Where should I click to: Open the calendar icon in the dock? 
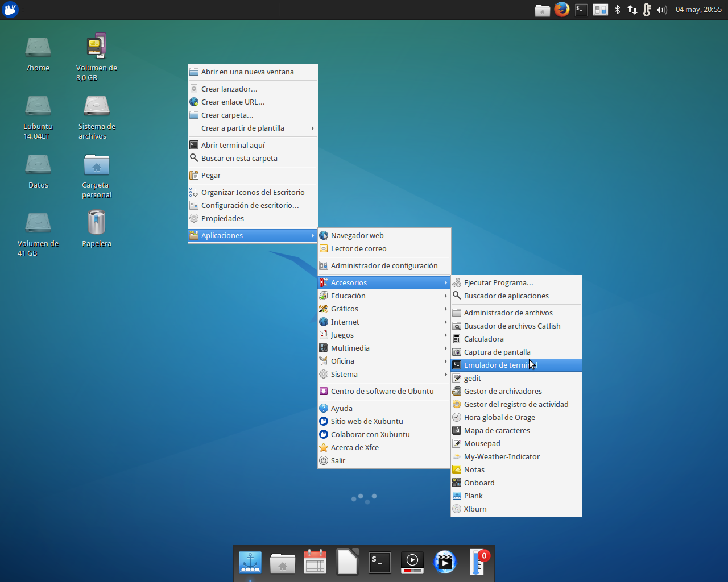tap(315, 562)
